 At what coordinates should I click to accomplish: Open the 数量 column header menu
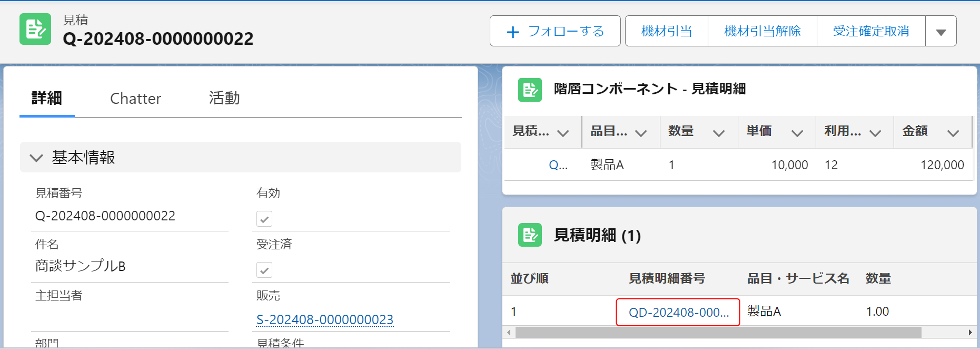(718, 133)
